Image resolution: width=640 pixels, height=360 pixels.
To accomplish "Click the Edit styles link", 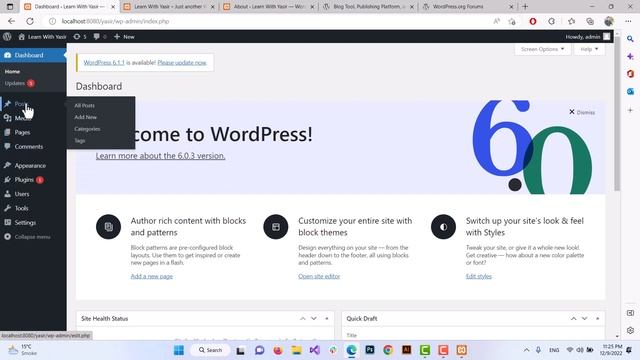I will (478, 276).
